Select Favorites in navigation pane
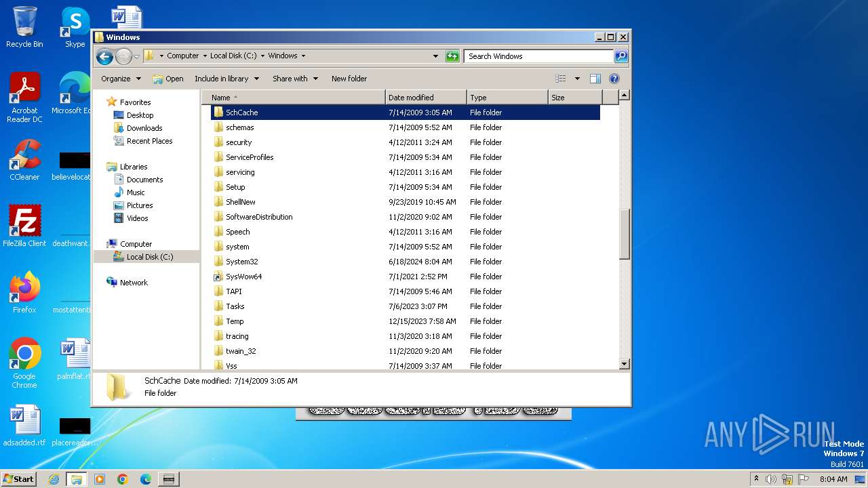The image size is (868, 488). (x=135, y=102)
